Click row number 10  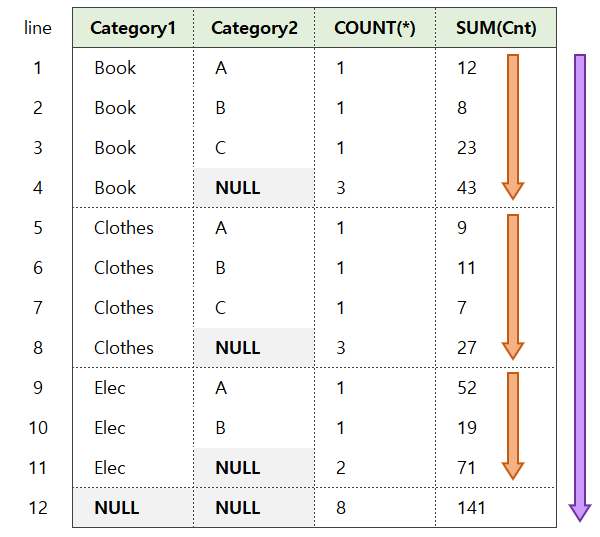coord(38,428)
